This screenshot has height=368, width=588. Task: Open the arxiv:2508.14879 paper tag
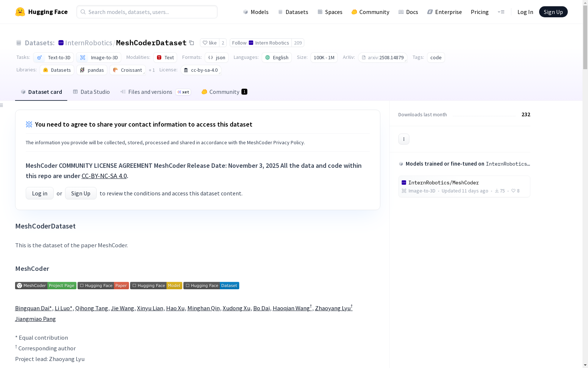[383, 57]
